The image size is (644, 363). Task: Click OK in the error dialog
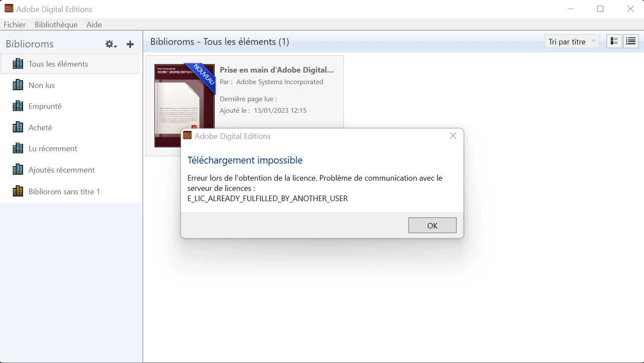click(x=432, y=225)
